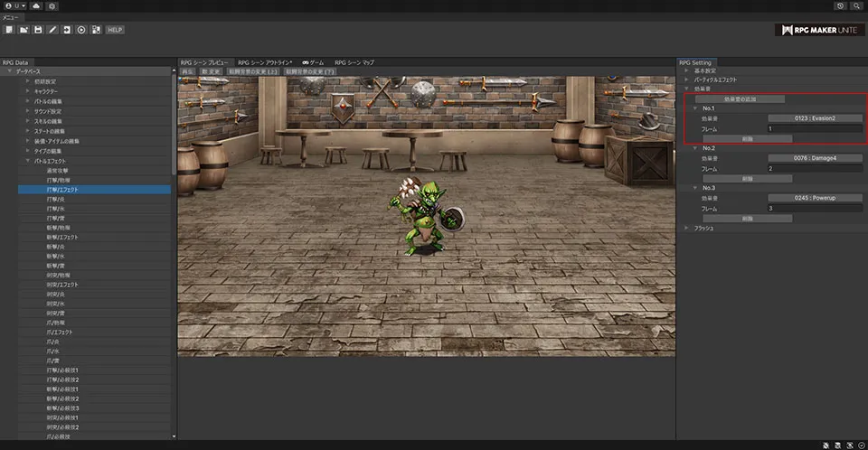Click the 効果音の追加 button
The height and width of the screenshot is (450, 868).
click(x=741, y=98)
